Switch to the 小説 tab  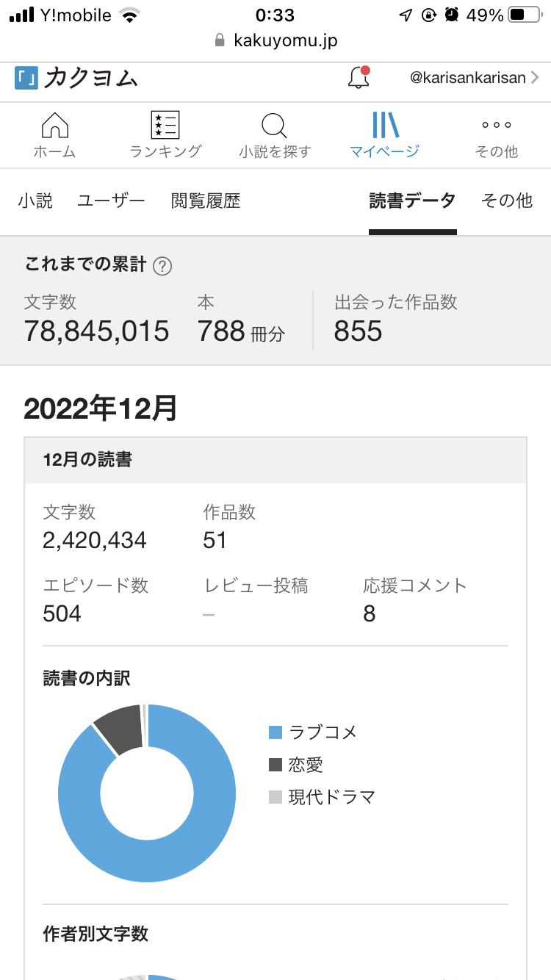(x=36, y=201)
